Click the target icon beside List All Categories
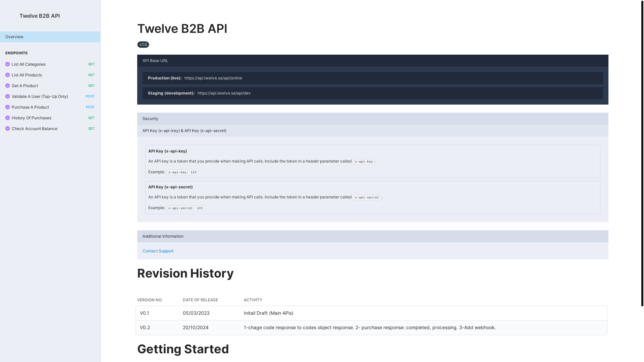The image size is (644, 362). 7,64
